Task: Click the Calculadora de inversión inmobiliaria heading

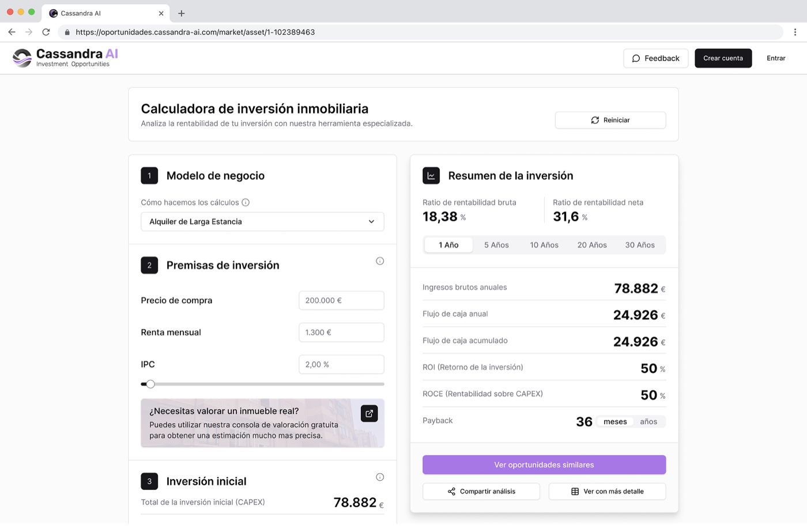Action: [255, 108]
